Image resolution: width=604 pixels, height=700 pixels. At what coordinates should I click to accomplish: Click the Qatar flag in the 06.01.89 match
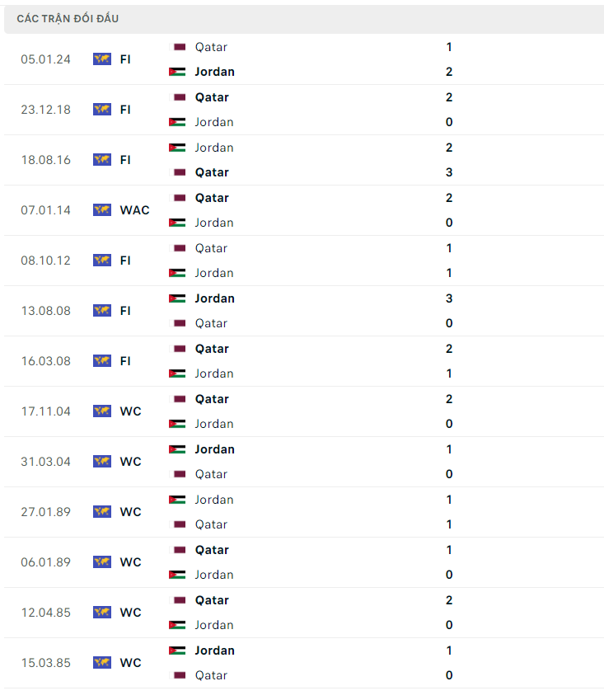[x=177, y=550]
